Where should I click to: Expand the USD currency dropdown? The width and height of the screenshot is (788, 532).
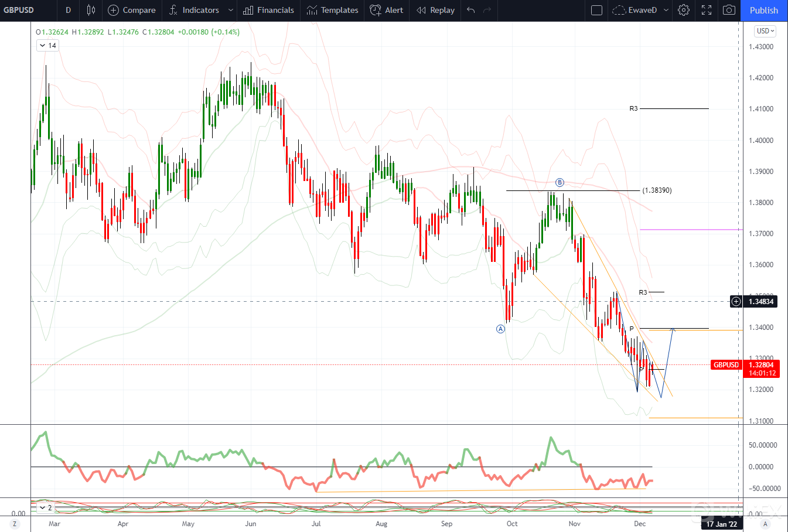click(x=765, y=31)
